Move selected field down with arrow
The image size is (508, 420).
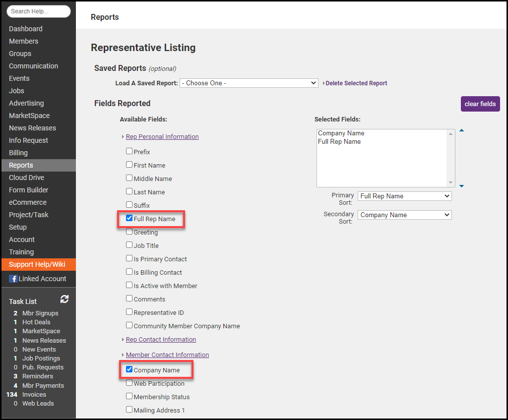(461, 186)
